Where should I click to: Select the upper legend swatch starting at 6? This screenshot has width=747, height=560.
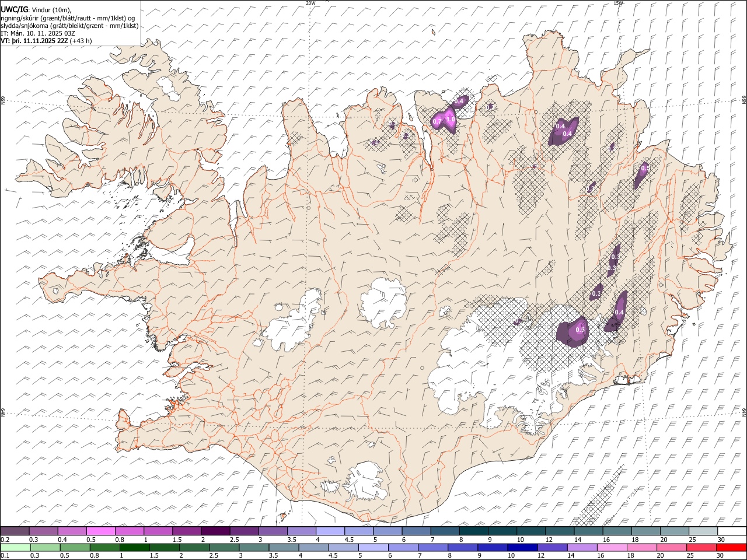[x=416, y=531]
